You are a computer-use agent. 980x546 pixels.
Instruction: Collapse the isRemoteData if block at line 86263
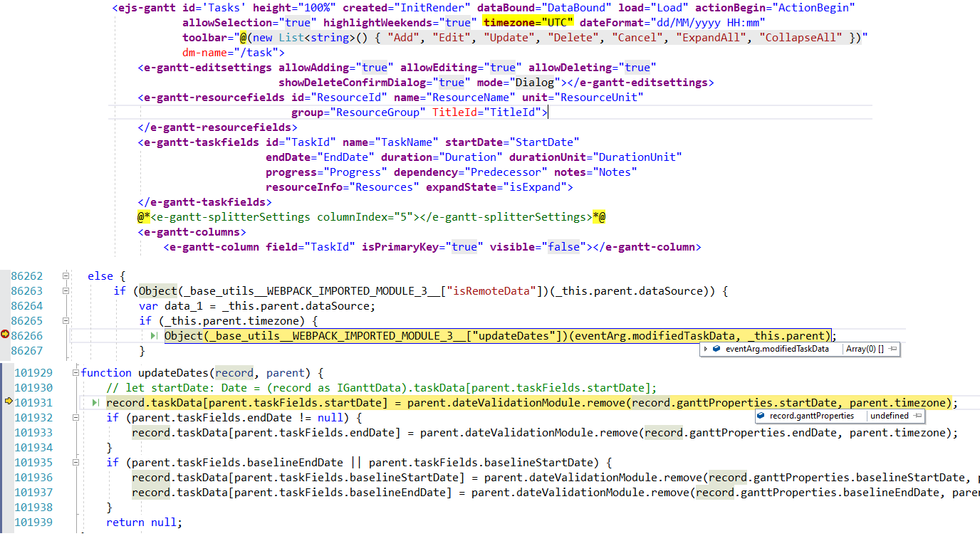(x=65, y=290)
